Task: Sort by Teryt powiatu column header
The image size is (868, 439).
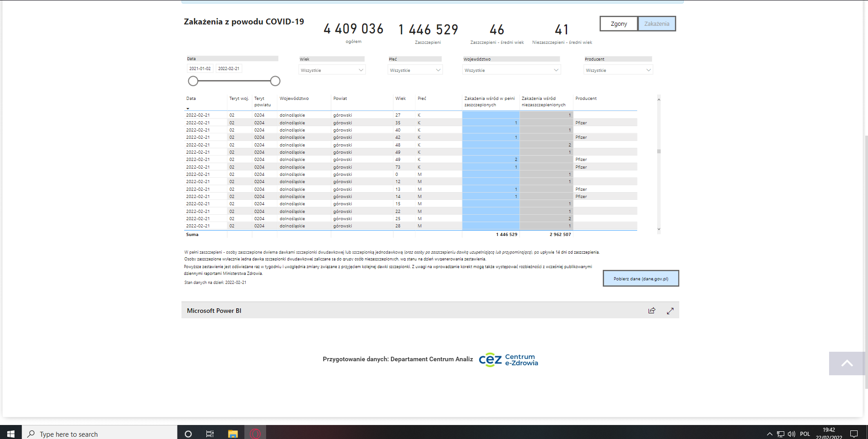Action: pos(262,102)
